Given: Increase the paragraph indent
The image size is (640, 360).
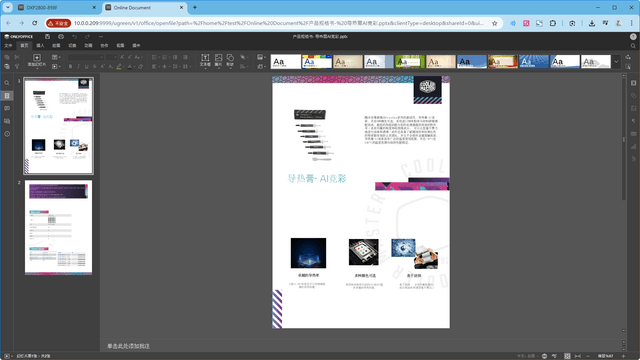Looking at the screenshot, I should tap(185, 57).
